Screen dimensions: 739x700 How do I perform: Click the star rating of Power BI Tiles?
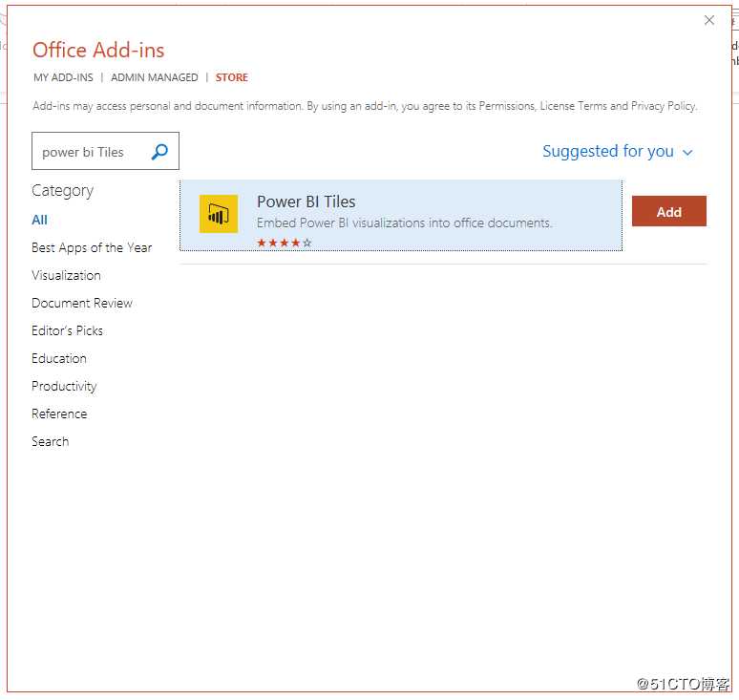click(285, 243)
